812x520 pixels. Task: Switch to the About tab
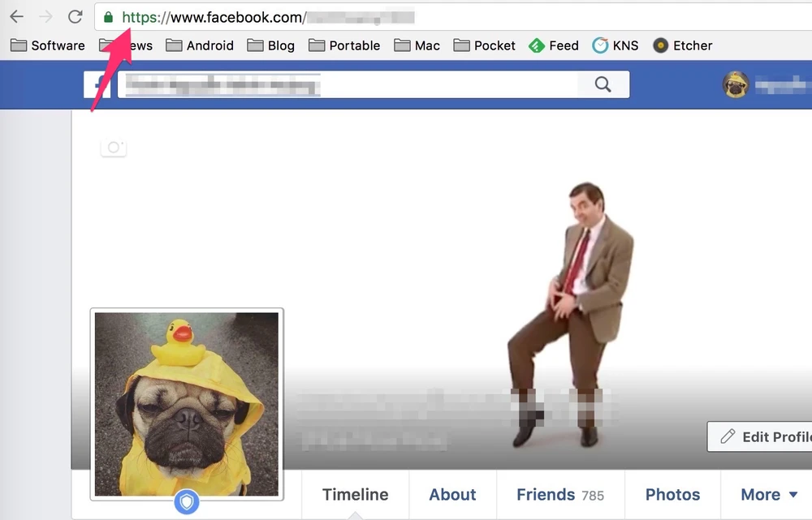tap(452, 495)
